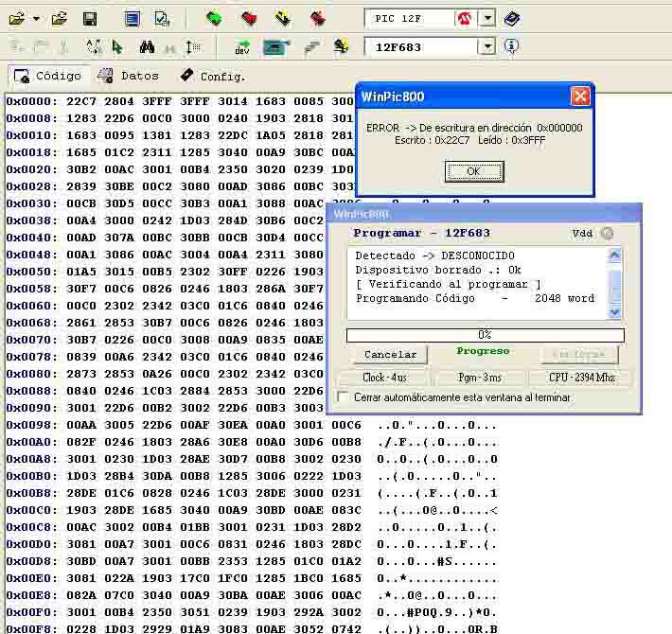
Task: Click the log line Detectado -> DESCONOCIDO
Action: click(x=434, y=255)
